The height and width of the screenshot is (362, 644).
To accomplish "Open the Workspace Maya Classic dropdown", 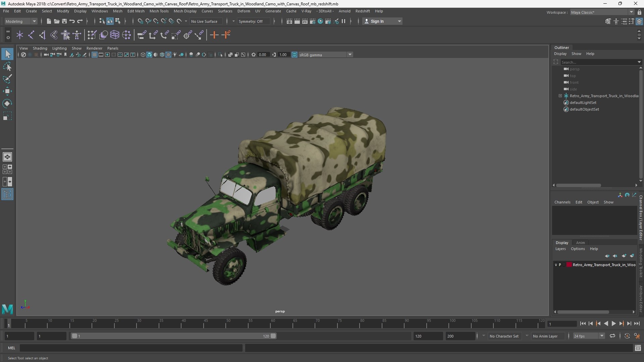I will pyautogui.click(x=602, y=12).
